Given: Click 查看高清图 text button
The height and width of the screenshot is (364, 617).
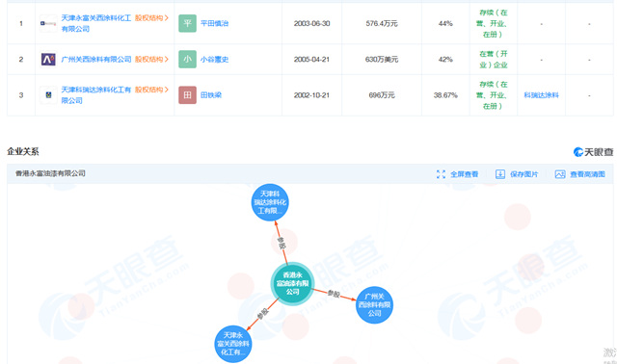Looking at the screenshot, I should tap(587, 174).
